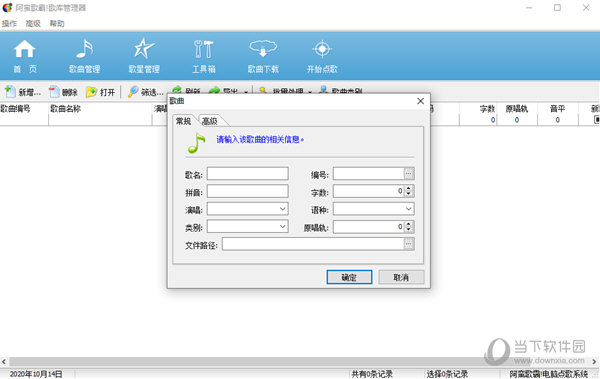Open the 操作 menu
This screenshot has height=379, width=600.
pos(9,23)
